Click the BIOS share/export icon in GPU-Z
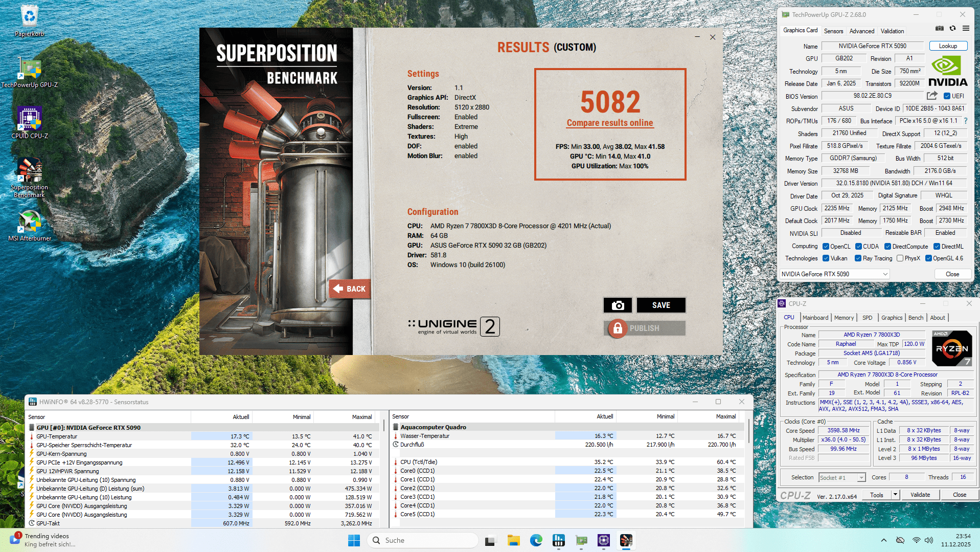Viewport: 980px width, 552px height. (932, 96)
